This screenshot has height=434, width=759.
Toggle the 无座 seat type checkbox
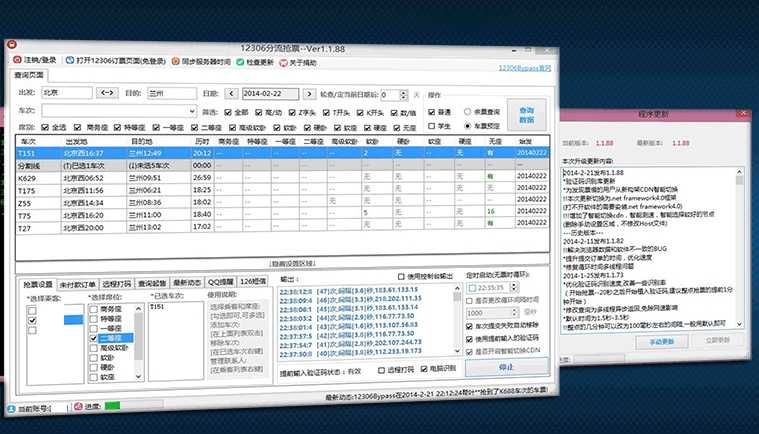tap(397, 128)
